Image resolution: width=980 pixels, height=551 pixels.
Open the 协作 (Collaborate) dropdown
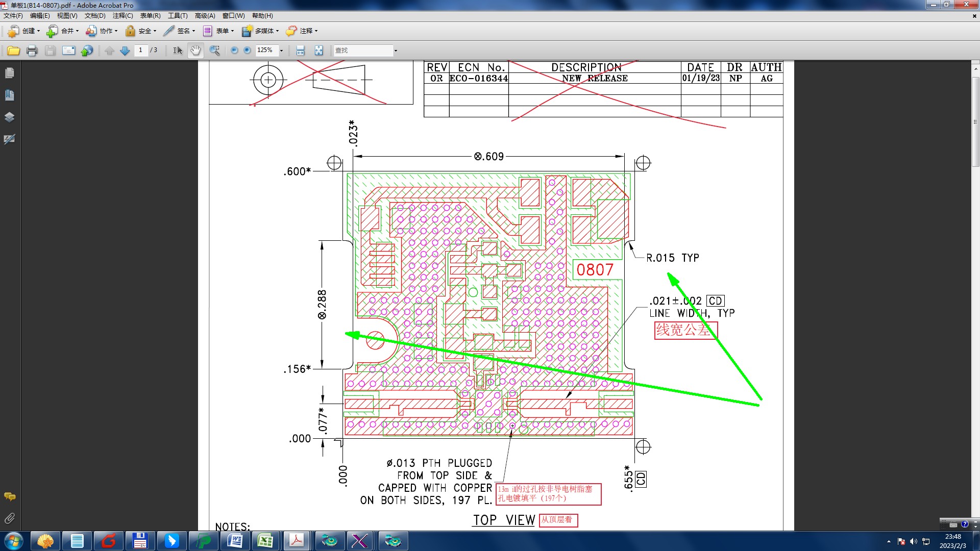tap(102, 31)
